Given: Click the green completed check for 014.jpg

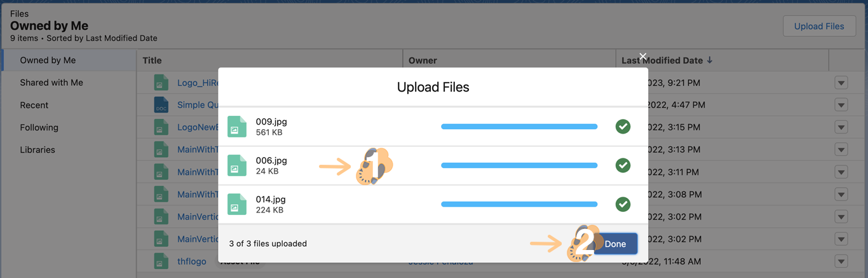Looking at the screenshot, I should tap(623, 204).
